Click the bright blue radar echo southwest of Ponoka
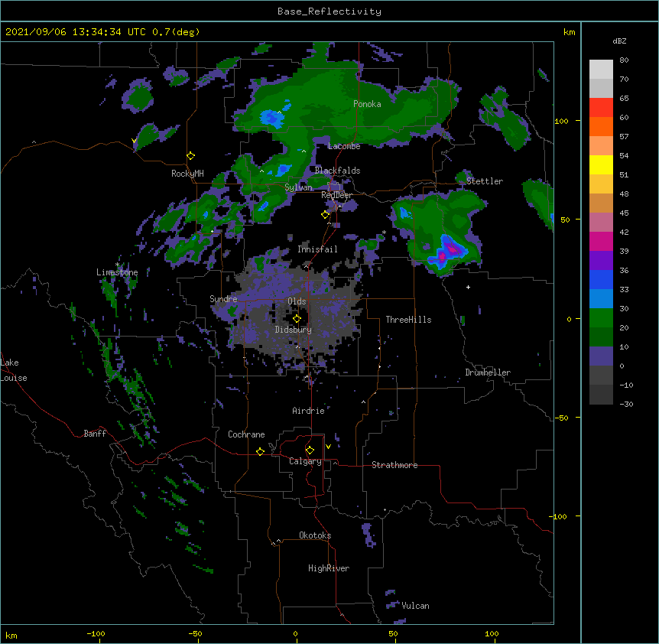Viewport: 659px width, 644px height. pos(272,118)
